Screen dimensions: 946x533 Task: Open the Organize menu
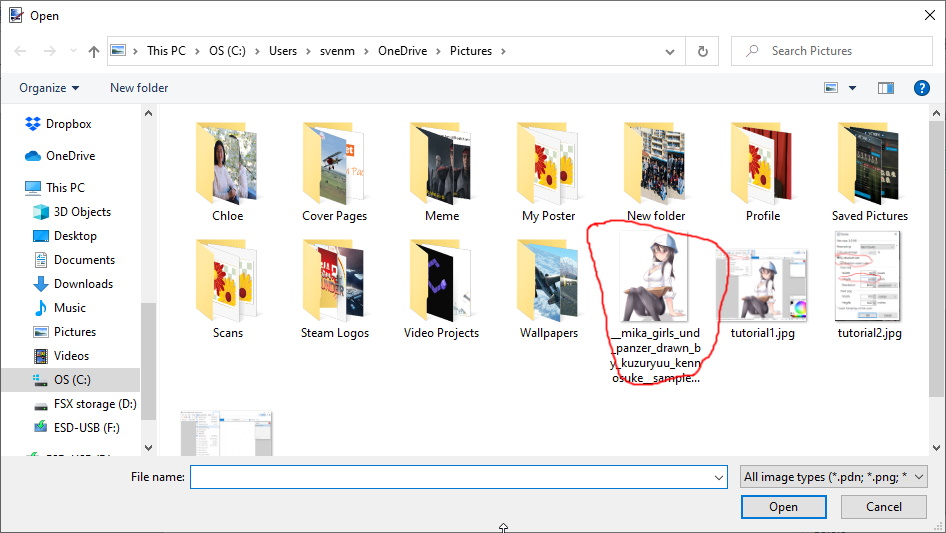49,88
